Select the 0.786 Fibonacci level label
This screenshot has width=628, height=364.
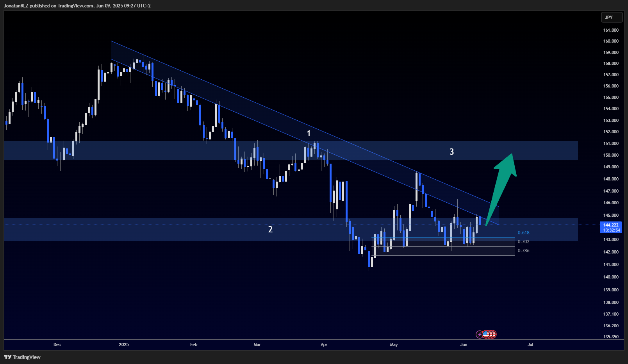tap(523, 251)
